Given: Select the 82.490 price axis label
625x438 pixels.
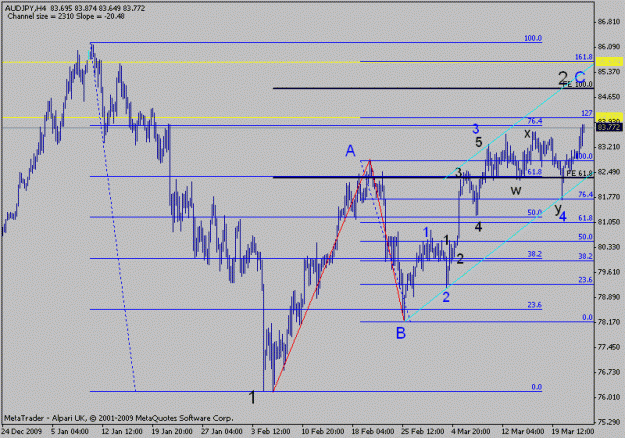Looking at the screenshot, I should [609, 172].
